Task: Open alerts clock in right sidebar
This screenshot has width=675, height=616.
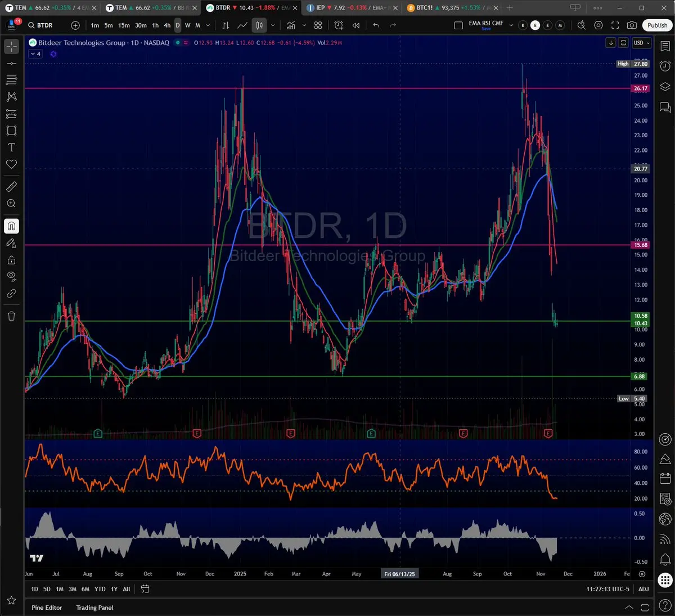Action: click(665, 66)
